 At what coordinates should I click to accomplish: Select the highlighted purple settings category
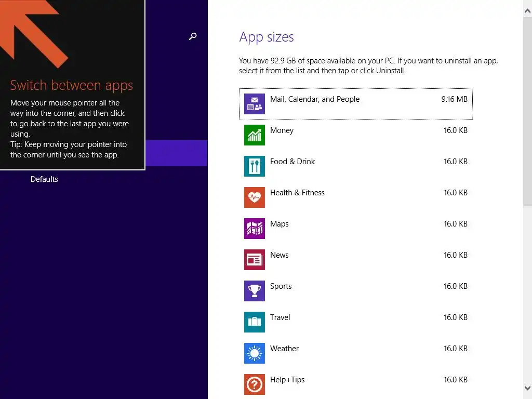coord(177,153)
